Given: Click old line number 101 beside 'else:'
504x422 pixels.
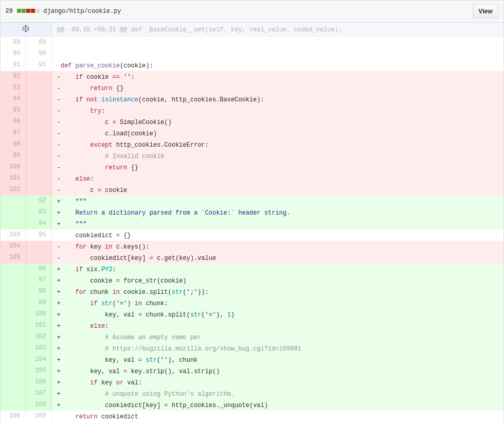Looking at the screenshot, I should [15, 178].
